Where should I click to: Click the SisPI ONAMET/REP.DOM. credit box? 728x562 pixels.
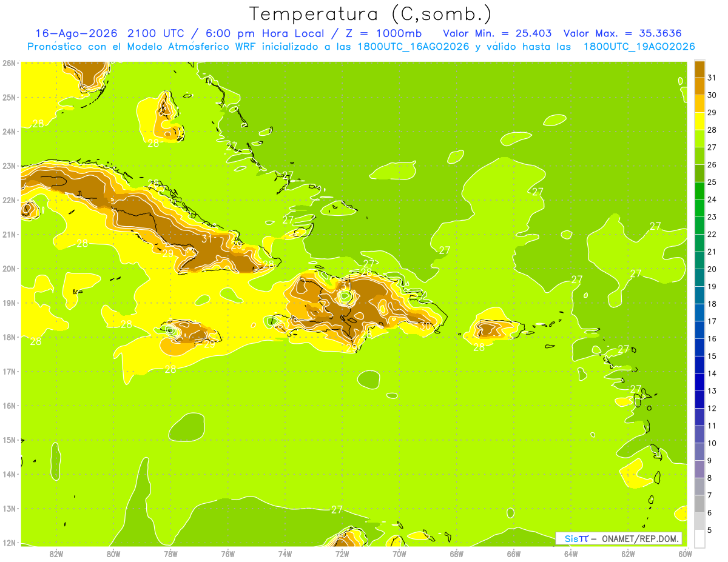[x=618, y=538]
